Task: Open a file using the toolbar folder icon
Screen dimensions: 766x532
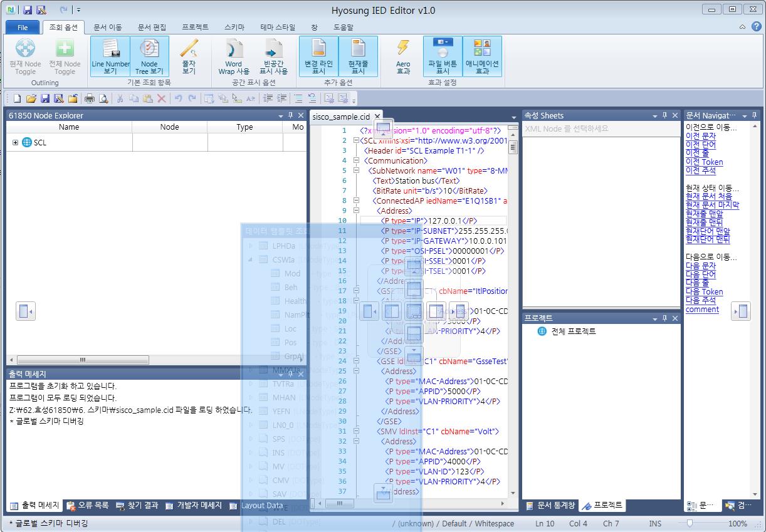Action: (31, 98)
